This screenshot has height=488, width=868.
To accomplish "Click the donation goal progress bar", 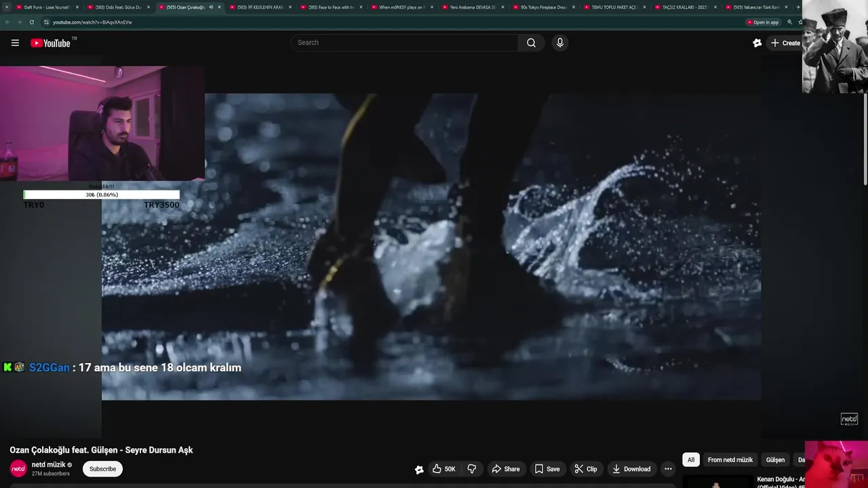I will [102, 195].
